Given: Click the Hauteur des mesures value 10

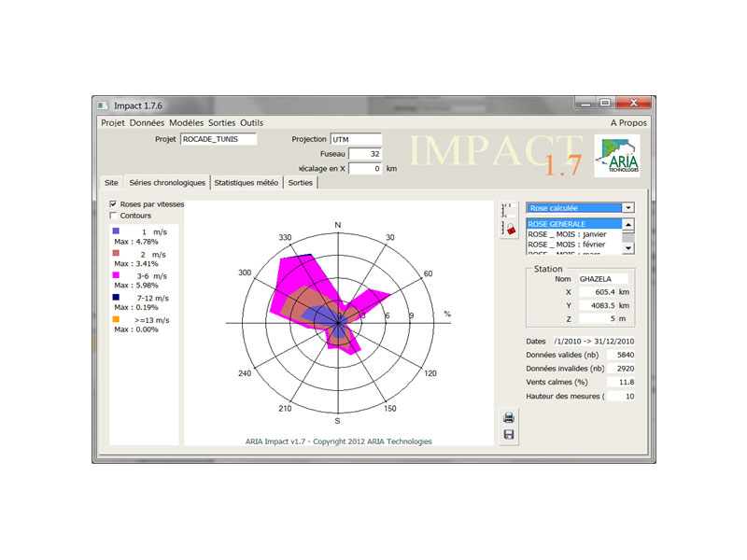Looking at the screenshot, I should [620, 396].
